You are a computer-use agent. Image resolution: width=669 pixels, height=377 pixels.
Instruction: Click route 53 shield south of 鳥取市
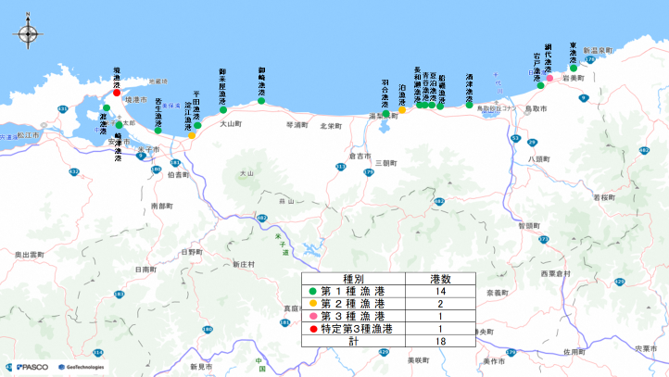515,138
